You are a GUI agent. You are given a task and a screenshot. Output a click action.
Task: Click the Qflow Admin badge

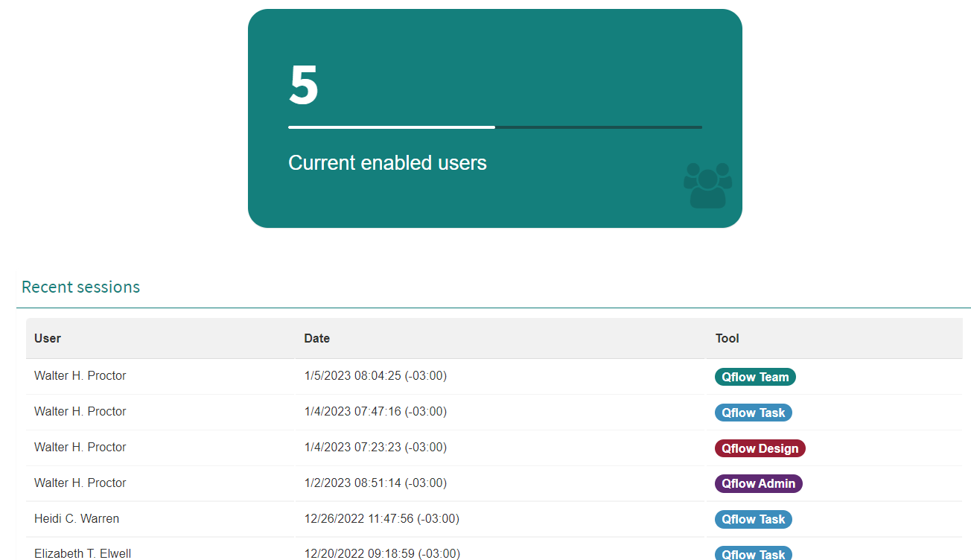pos(759,483)
